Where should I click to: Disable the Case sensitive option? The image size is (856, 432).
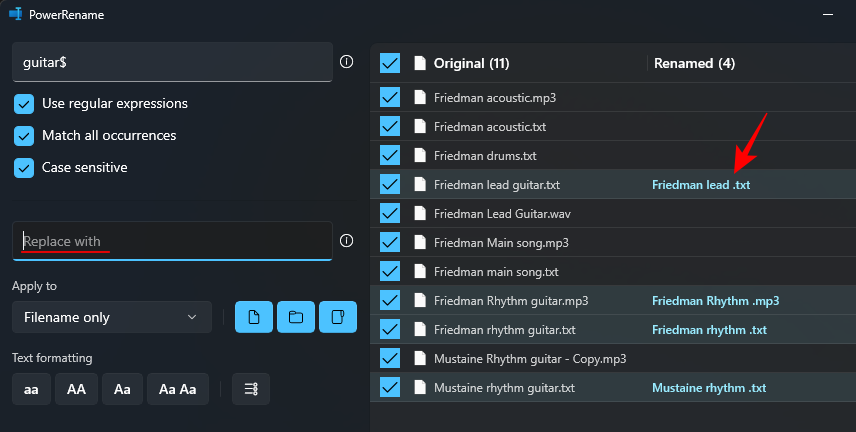click(24, 168)
